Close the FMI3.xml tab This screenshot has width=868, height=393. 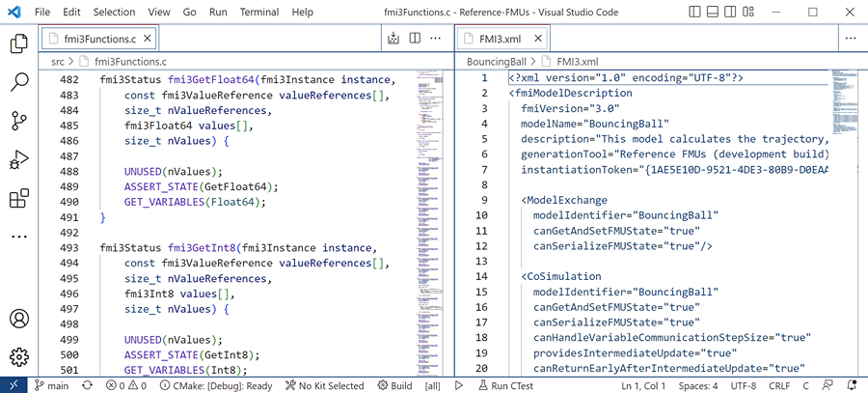click(538, 39)
